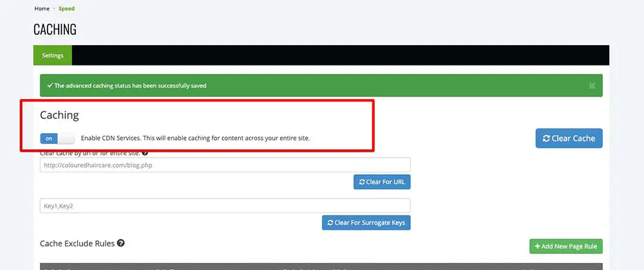Screen dimensions: 644x270
Task: Click Add New Page Rule button
Action: click(566, 247)
